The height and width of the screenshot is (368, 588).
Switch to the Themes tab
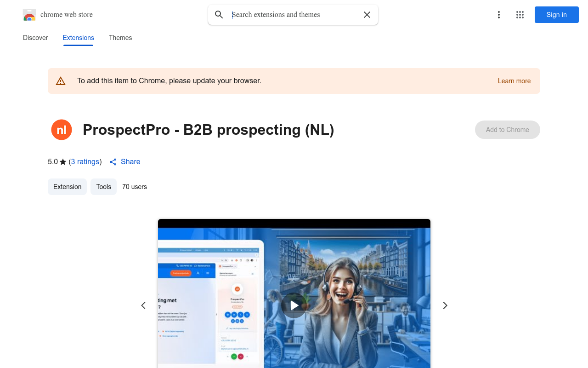coord(120,38)
